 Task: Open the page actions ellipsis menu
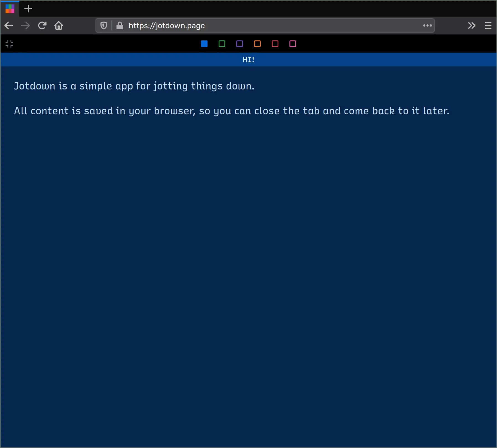[x=428, y=25]
